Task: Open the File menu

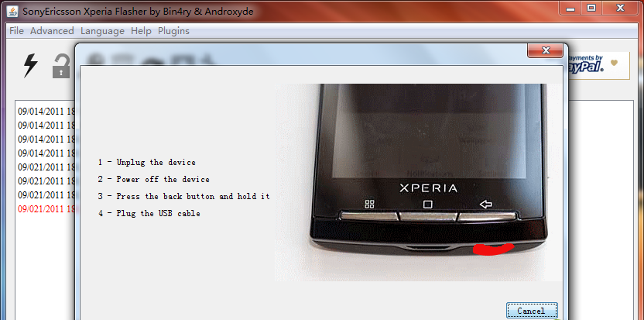Action: coord(16,31)
